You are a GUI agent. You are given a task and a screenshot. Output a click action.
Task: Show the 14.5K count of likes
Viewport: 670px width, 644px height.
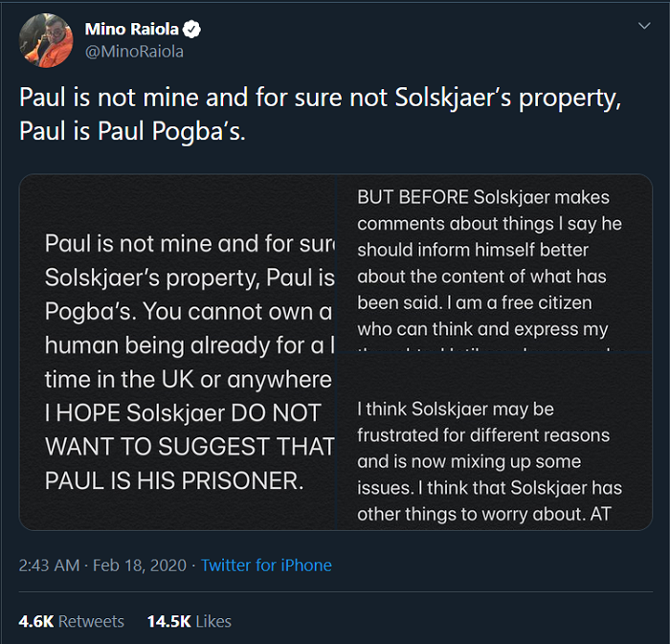[168, 621]
